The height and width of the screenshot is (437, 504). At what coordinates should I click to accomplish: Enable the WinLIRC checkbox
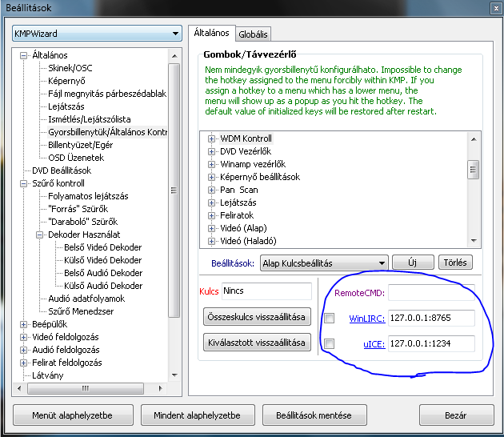tap(329, 319)
